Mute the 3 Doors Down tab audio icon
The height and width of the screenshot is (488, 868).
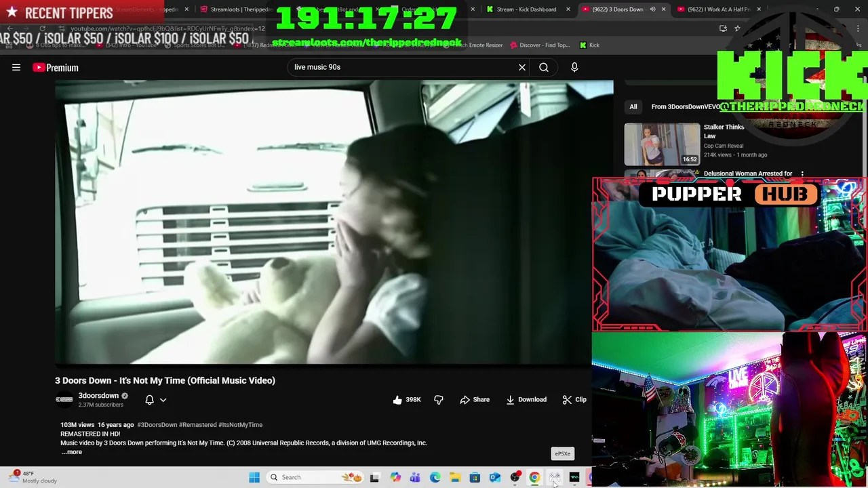pos(652,9)
